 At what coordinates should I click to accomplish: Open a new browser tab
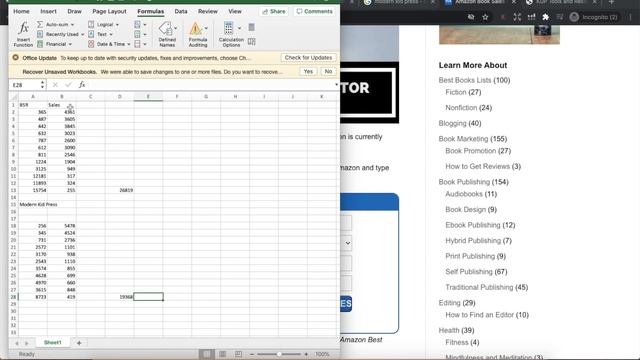pos(611,2)
